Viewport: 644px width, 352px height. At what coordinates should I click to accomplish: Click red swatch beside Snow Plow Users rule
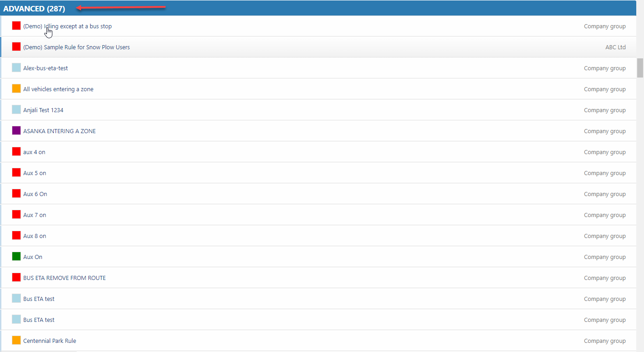[16, 47]
